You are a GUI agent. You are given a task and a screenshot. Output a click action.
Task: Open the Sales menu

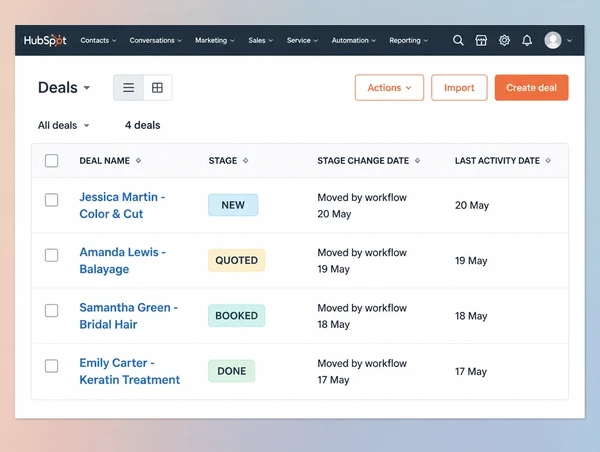[261, 40]
